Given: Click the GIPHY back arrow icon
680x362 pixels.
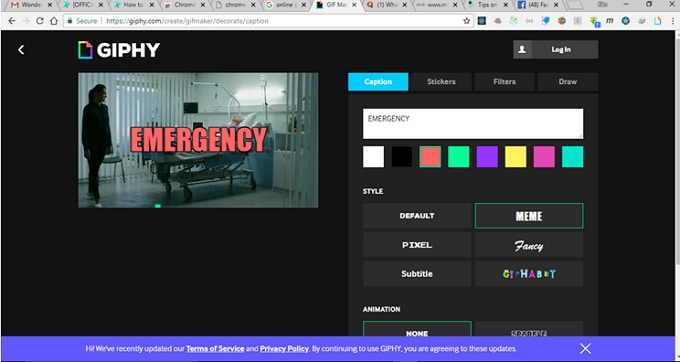Looking at the screenshot, I should [x=21, y=50].
